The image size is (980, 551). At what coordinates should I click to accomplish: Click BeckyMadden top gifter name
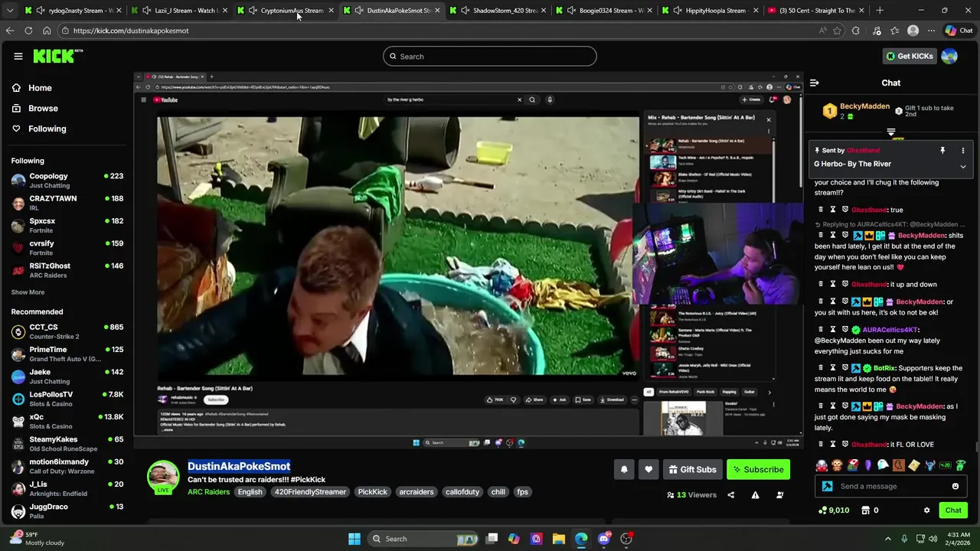(864, 106)
